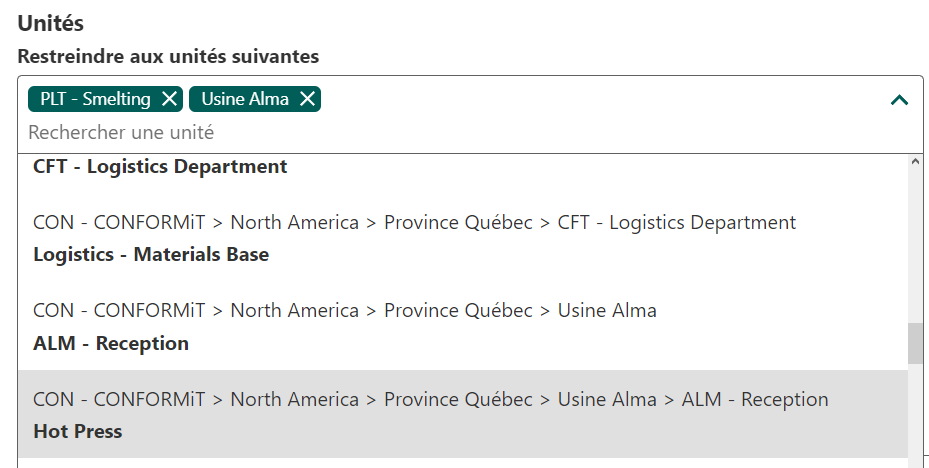Remove the Usine Alma tag
The height and width of the screenshot is (468, 929).
click(x=307, y=99)
